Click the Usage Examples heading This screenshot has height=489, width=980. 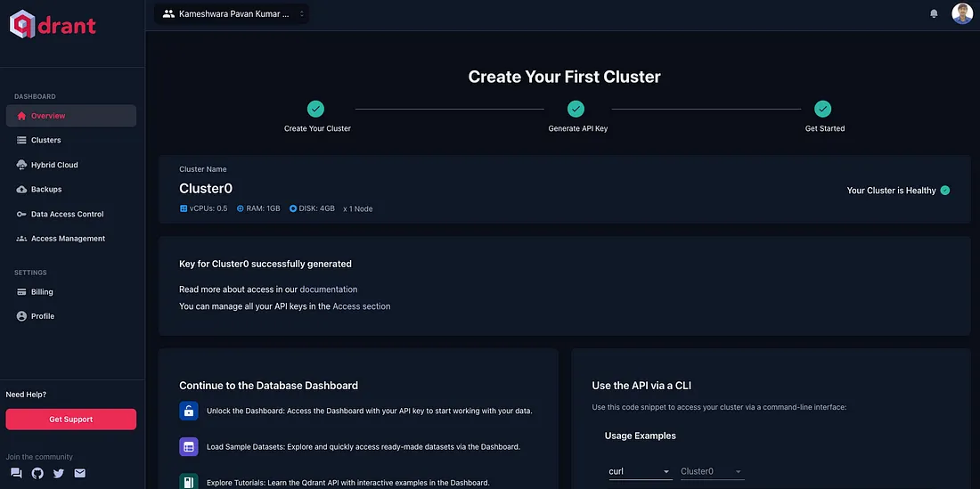click(x=640, y=436)
